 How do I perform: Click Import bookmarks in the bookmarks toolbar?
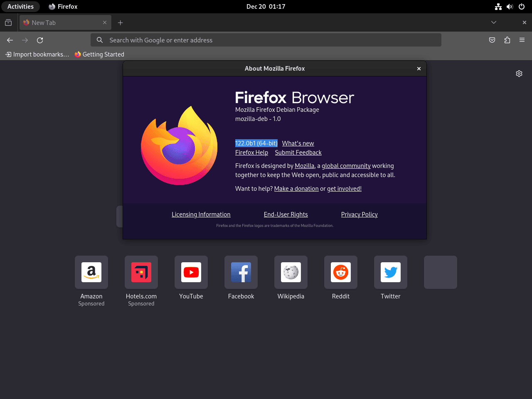click(37, 54)
